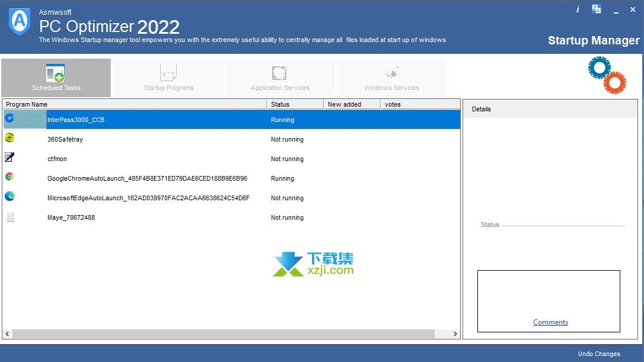644x362 pixels.
Task: Click Undo Changes in bottom bar
Action: [x=599, y=354]
